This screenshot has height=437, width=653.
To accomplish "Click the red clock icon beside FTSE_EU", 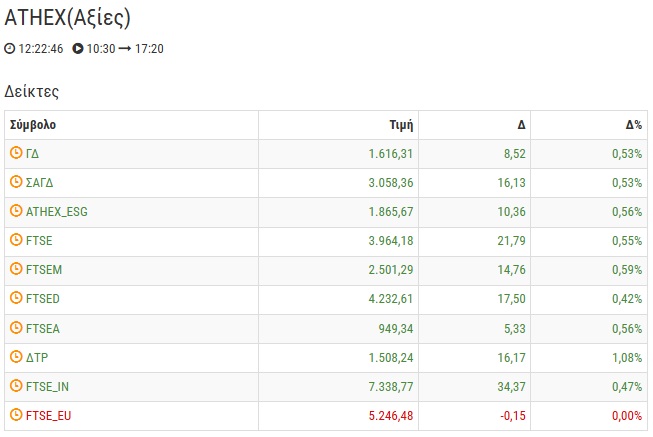I will tap(16, 414).
